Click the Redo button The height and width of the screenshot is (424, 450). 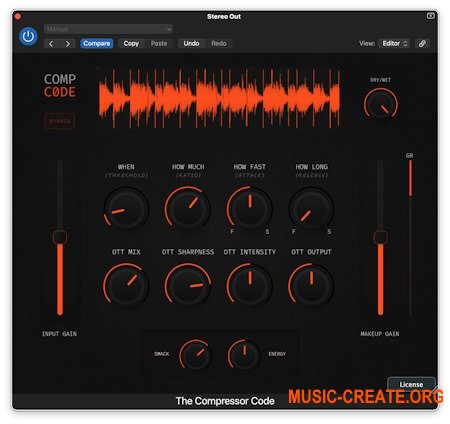click(x=219, y=44)
